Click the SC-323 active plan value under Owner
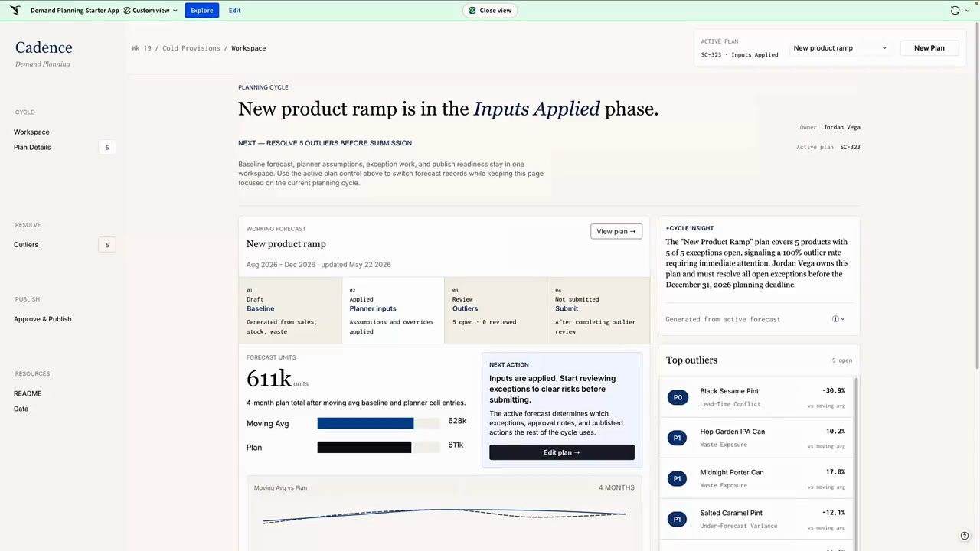 coord(850,147)
